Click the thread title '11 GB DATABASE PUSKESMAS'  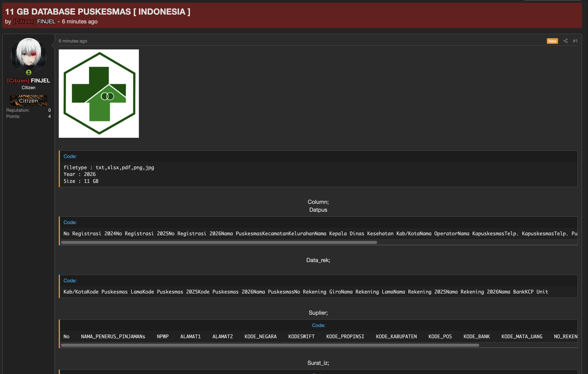point(98,11)
